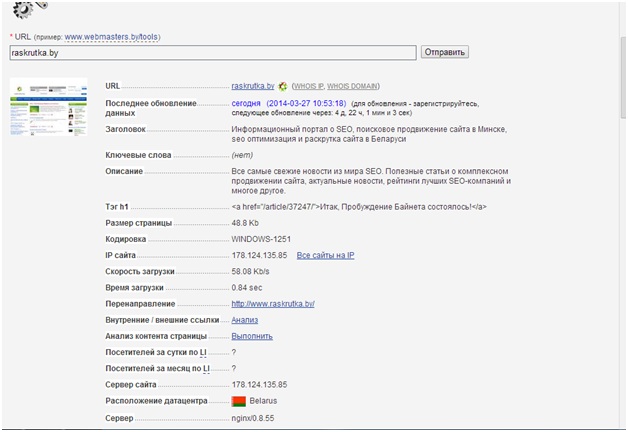Click the Belarus flag icon
Viewport: 628px width, 432px height.
tap(239, 401)
